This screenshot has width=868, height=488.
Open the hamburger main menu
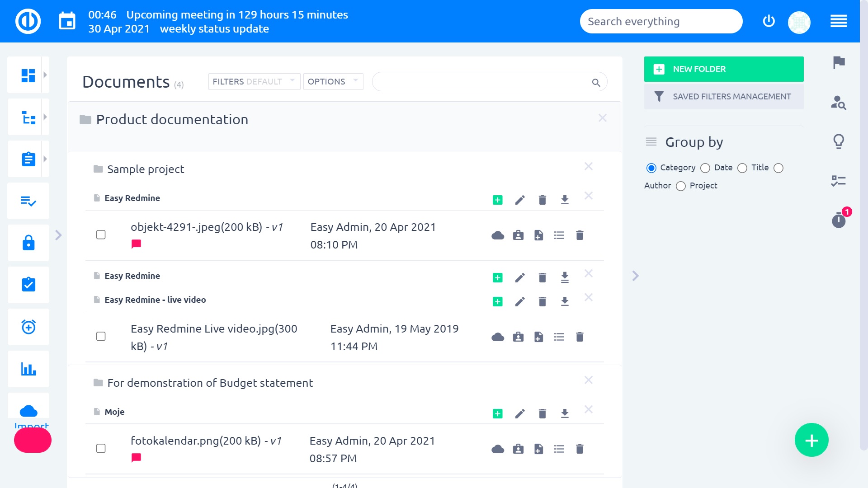839,21
